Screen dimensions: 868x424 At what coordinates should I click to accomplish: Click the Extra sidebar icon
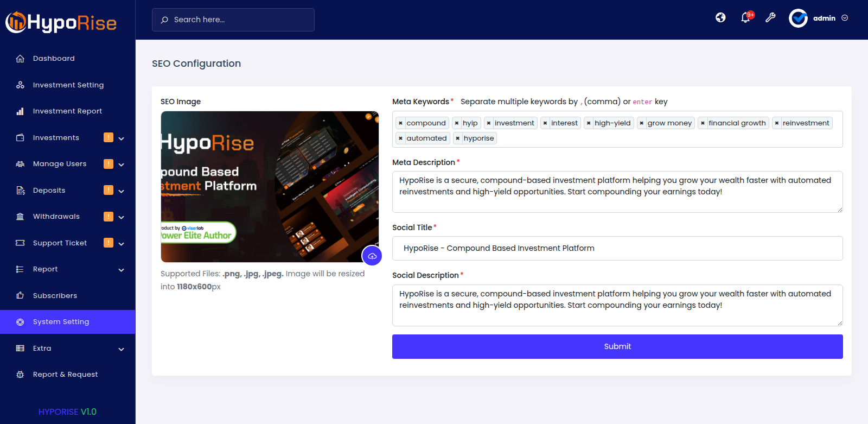pyautogui.click(x=20, y=349)
